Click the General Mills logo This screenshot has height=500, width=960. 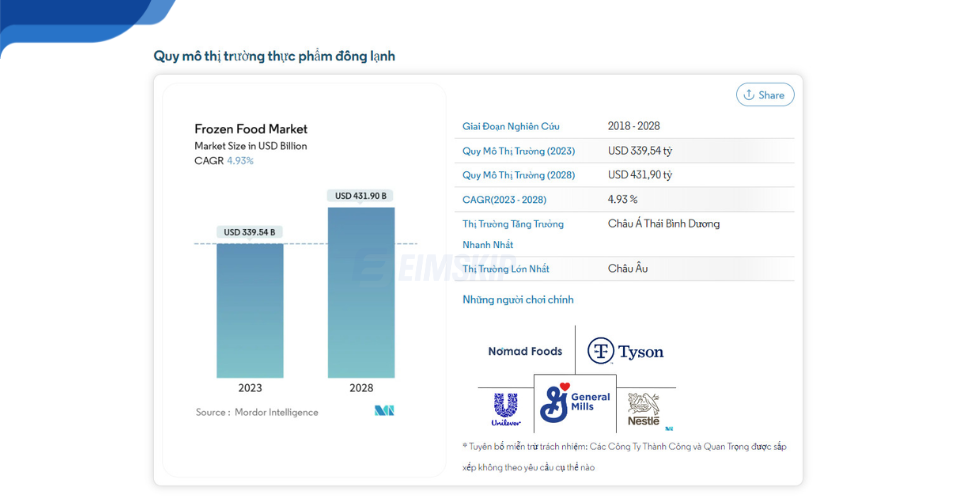575,403
